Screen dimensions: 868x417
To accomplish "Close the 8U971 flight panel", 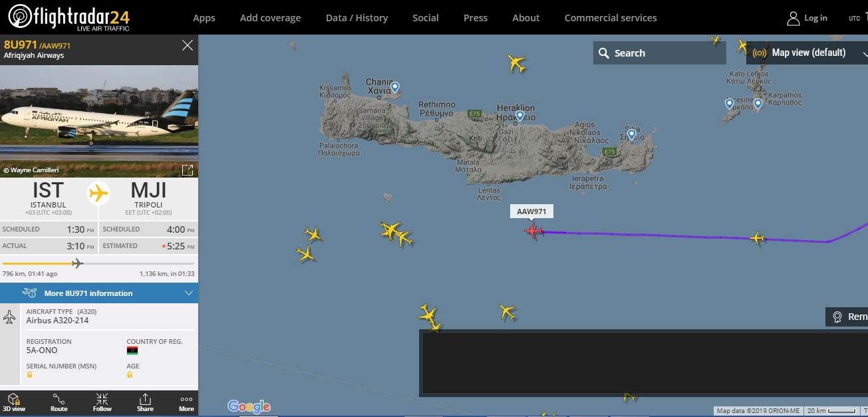I will [188, 45].
